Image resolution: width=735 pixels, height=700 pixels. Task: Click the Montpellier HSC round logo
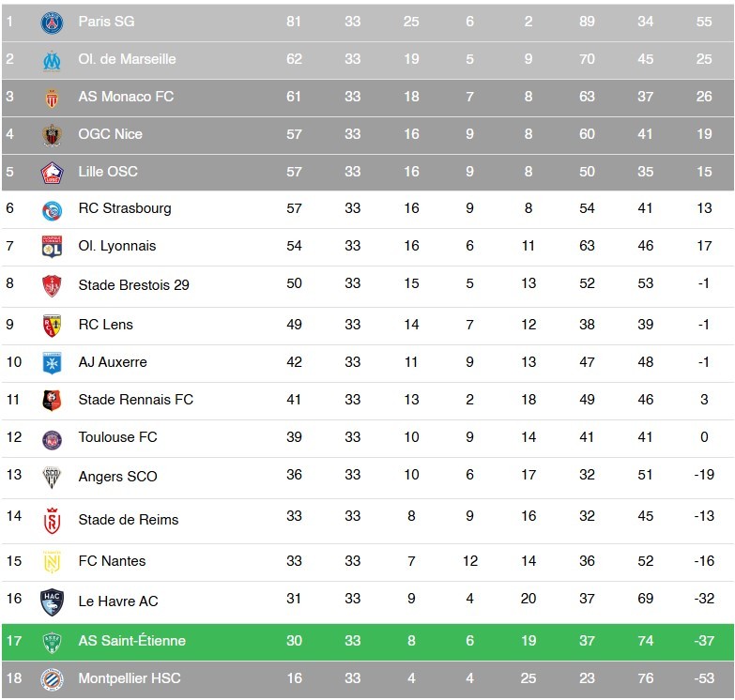click(52, 679)
